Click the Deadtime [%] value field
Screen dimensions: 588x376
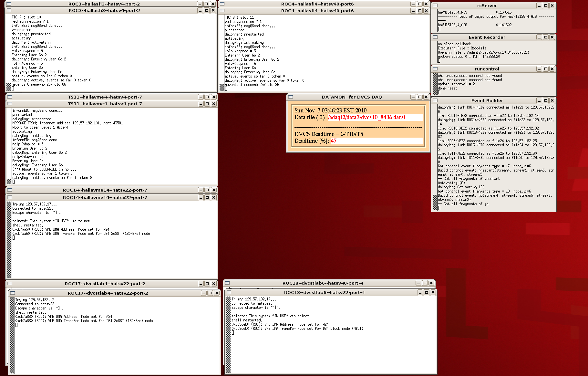tap(376, 141)
